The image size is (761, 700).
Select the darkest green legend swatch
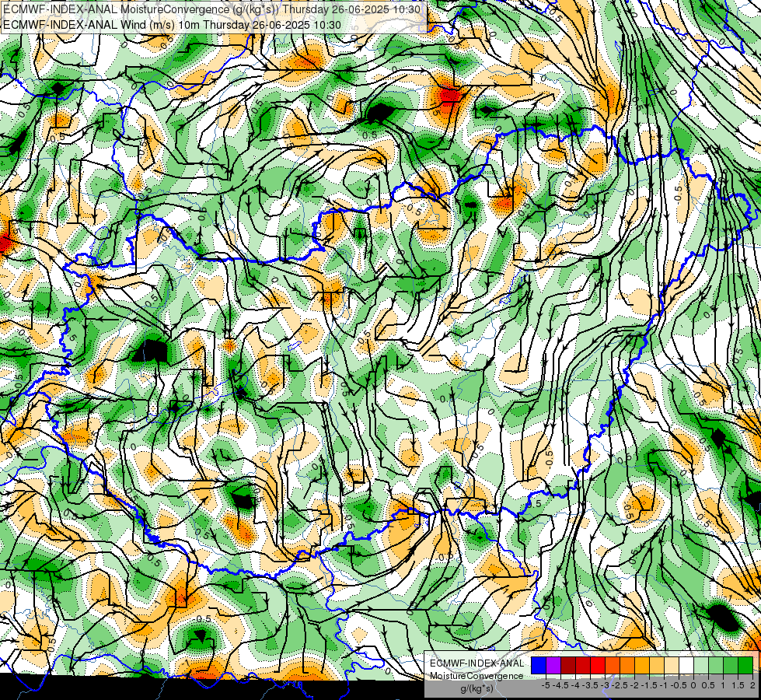pyautogui.click(x=745, y=666)
